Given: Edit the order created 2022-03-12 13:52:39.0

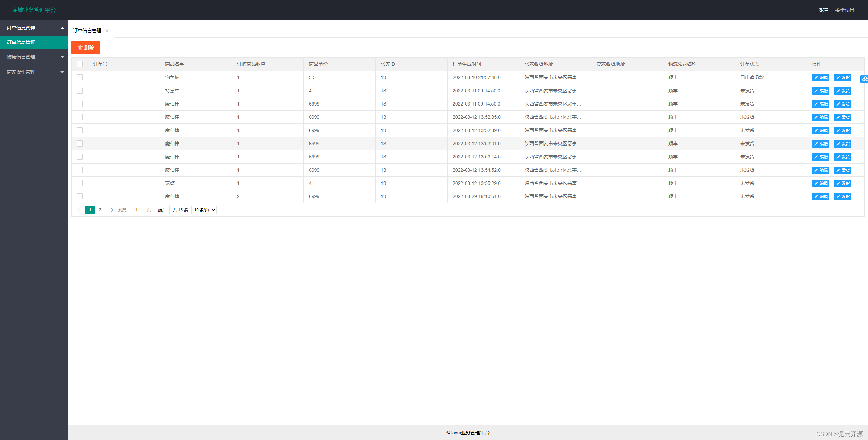Looking at the screenshot, I should (x=821, y=131).
